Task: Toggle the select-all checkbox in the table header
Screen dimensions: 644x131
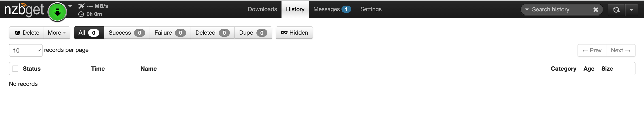Action: click(15, 68)
